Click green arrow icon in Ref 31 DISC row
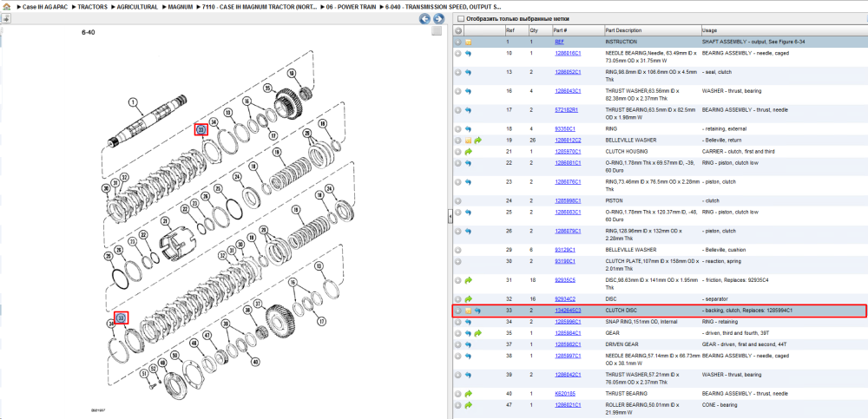 pyautogui.click(x=468, y=280)
